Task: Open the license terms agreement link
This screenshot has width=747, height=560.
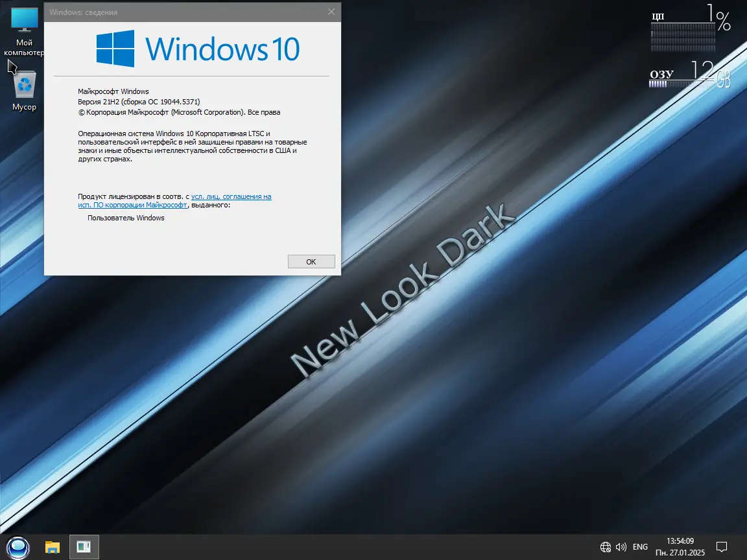Action: (x=175, y=200)
